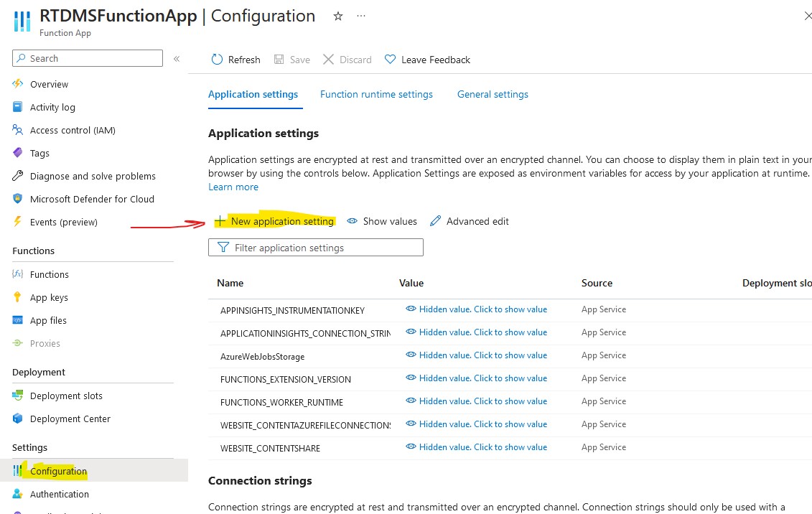Click the Discard X icon
This screenshot has width=812, height=514.
[328, 60]
